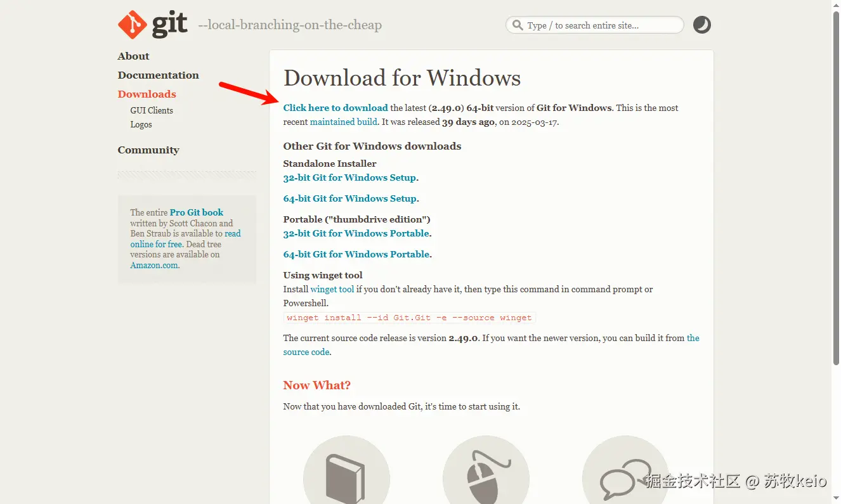Open the About section
841x504 pixels.
tap(133, 56)
